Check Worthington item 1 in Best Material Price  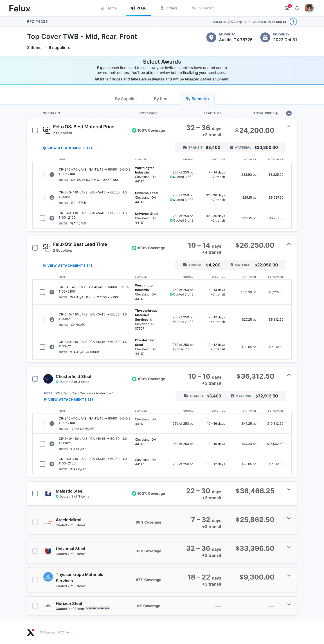pos(42,175)
